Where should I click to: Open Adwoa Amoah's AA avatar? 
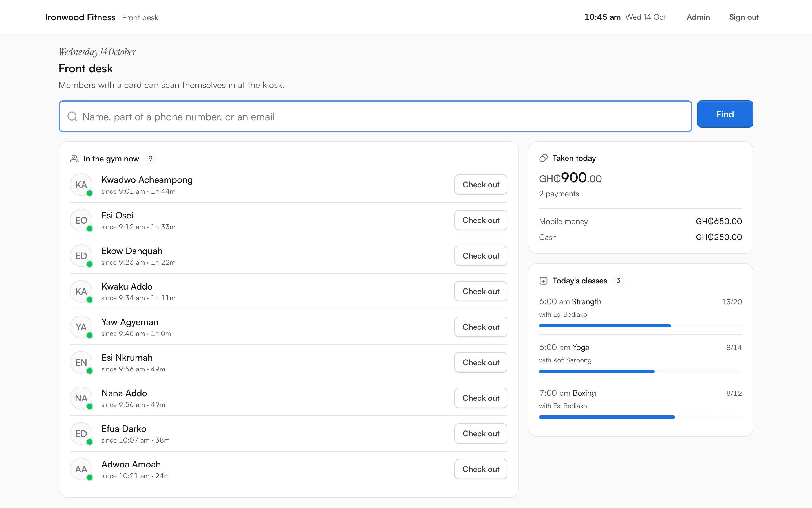(81, 469)
